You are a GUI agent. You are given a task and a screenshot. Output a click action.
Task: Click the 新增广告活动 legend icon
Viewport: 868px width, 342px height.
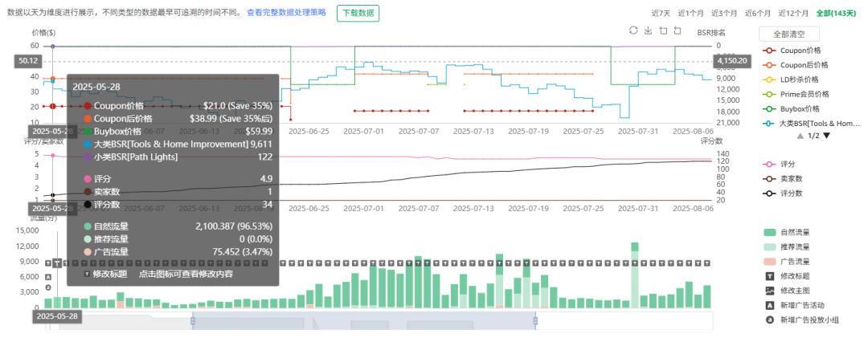[770, 304]
